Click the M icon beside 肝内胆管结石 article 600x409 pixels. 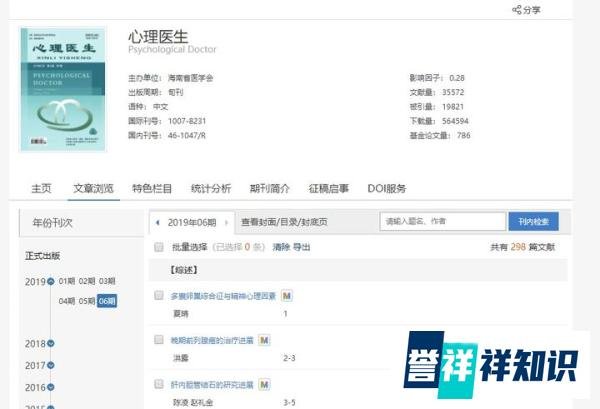coord(264,385)
